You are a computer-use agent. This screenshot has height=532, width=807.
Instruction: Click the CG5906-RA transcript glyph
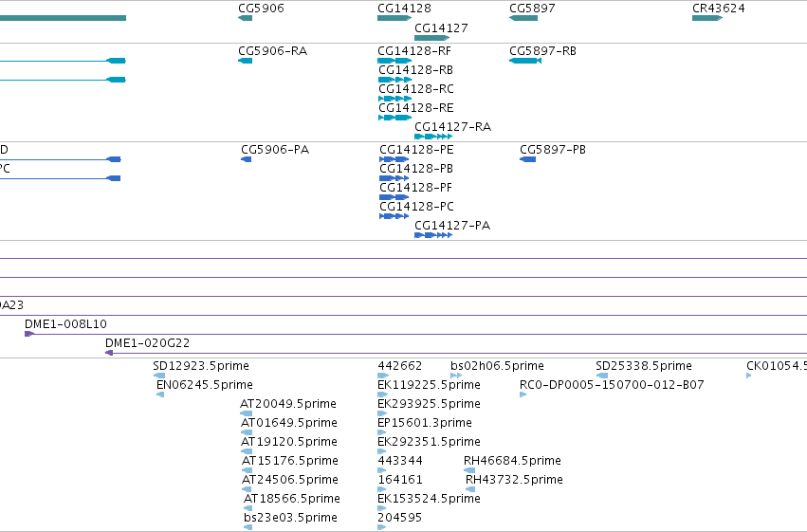[x=245, y=61]
